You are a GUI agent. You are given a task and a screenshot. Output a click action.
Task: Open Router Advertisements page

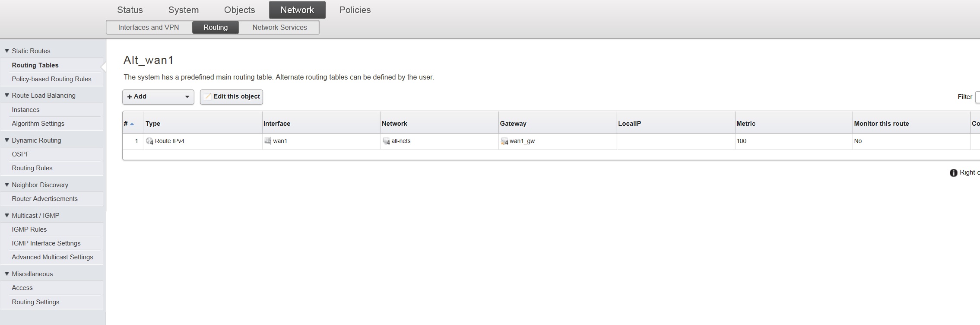[x=44, y=199]
